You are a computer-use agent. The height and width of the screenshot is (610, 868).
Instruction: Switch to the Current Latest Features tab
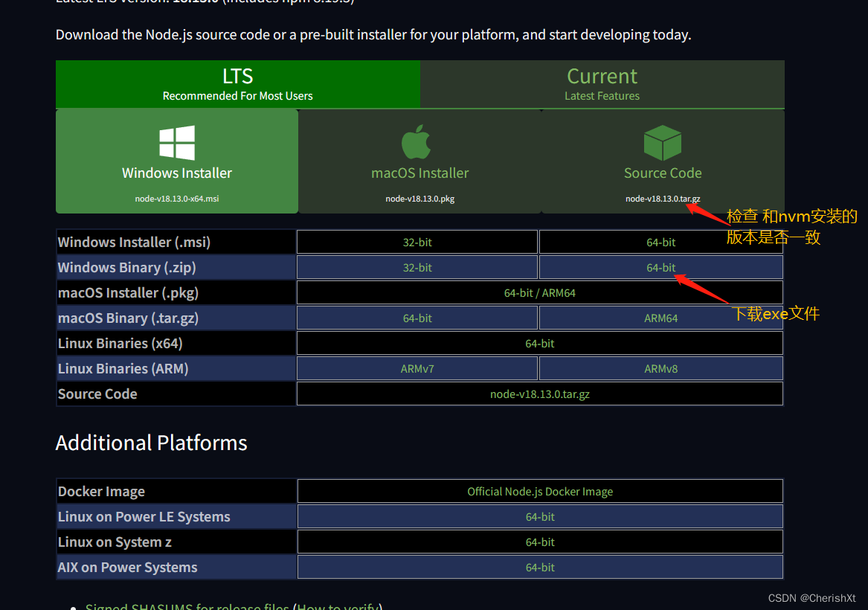pos(602,84)
